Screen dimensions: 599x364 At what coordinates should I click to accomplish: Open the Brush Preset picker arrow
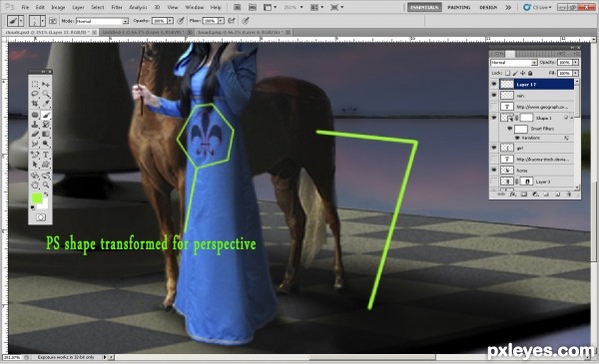pyautogui.click(x=42, y=21)
